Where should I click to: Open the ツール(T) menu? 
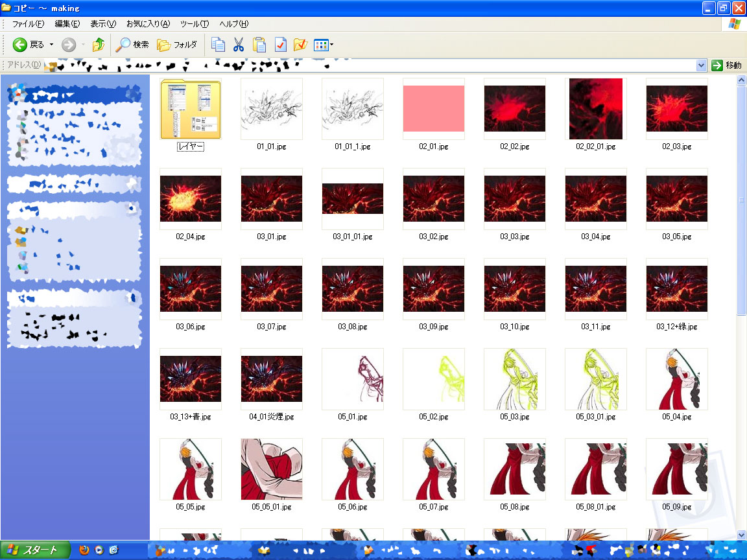pyautogui.click(x=195, y=24)
